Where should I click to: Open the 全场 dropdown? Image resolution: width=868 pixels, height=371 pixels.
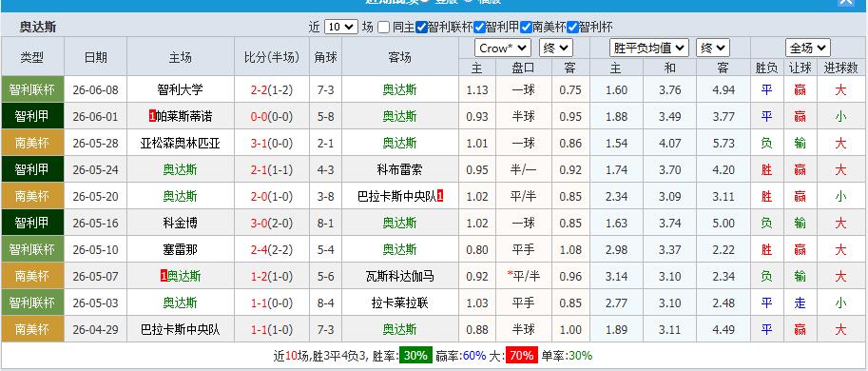point(808,49)
